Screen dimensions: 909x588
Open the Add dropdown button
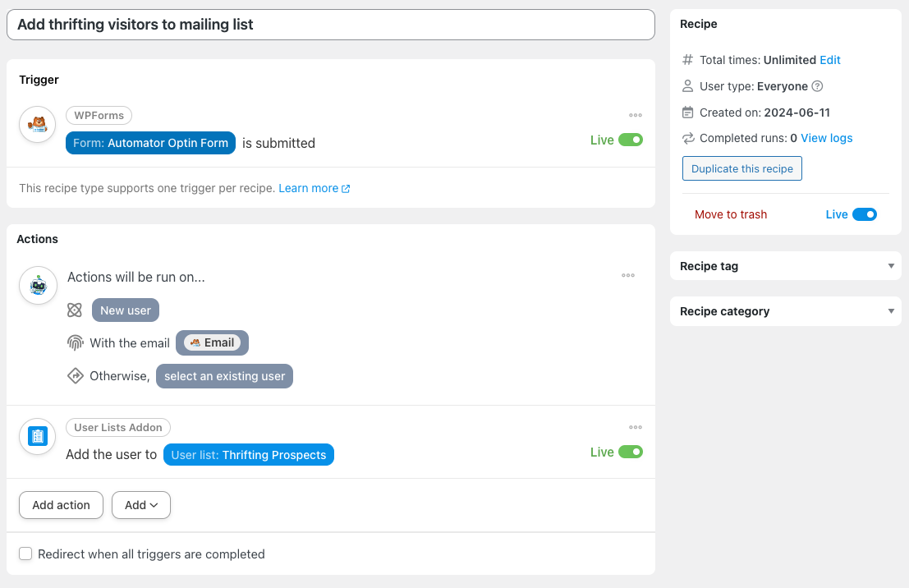click(x=141, y=505)
